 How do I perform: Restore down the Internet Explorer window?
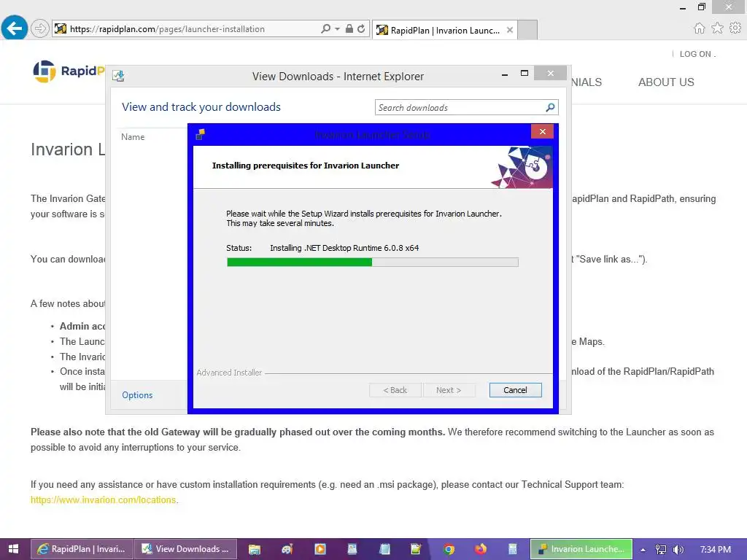(702, 7)
